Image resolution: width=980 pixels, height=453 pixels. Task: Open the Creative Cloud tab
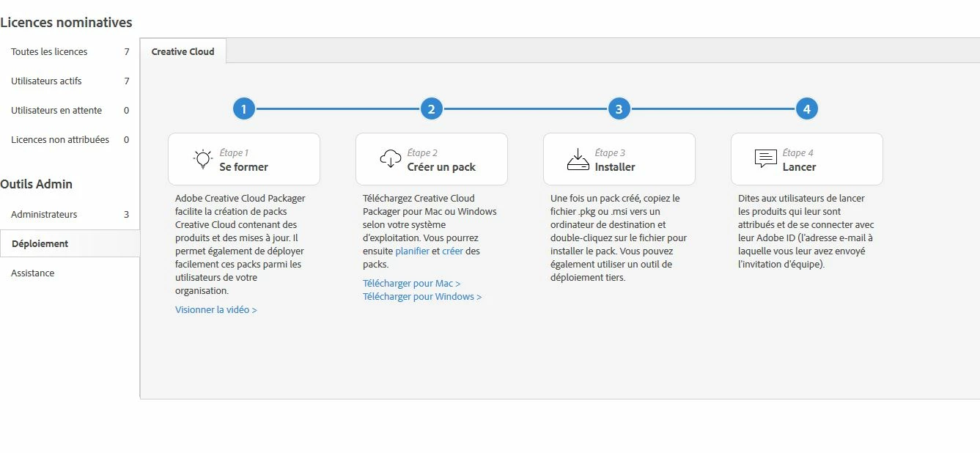pos(183,51)
